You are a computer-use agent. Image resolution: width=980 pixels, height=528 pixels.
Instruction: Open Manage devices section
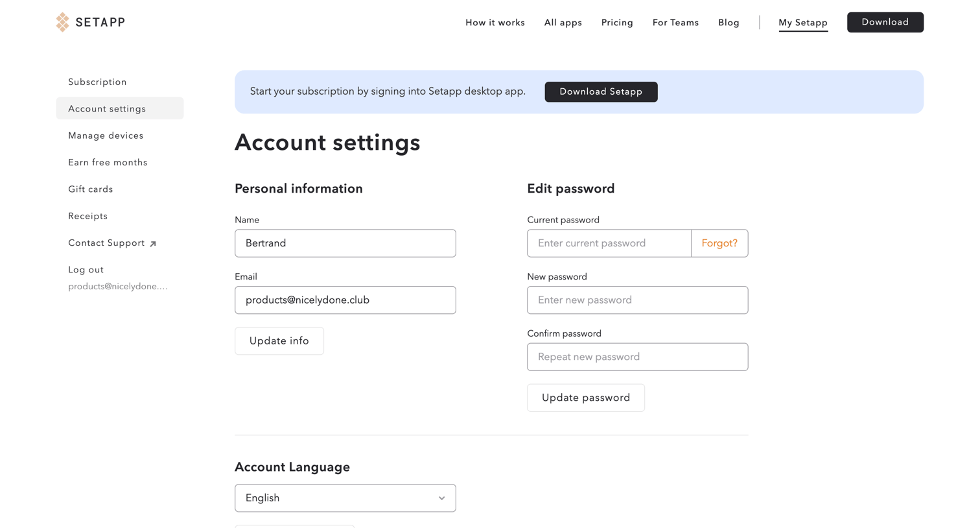point(106,136)
